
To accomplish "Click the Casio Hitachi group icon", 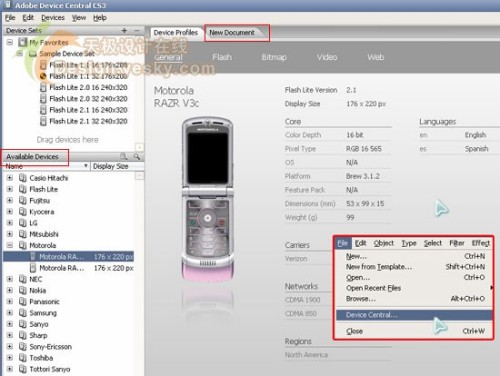I will [x=23, y=178].
